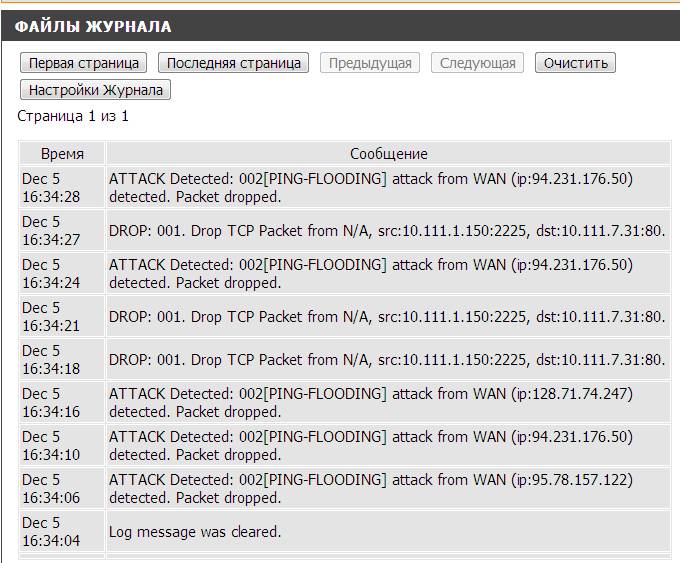Click the 16:34:10 PING-FLOODING log message
This screenshot has width=680, height=563.
point(370,446)
